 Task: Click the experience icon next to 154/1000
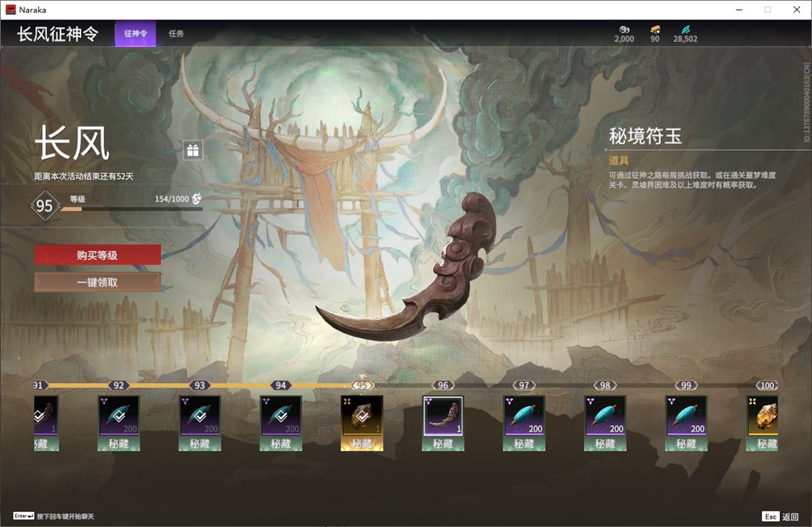[197, 199]
